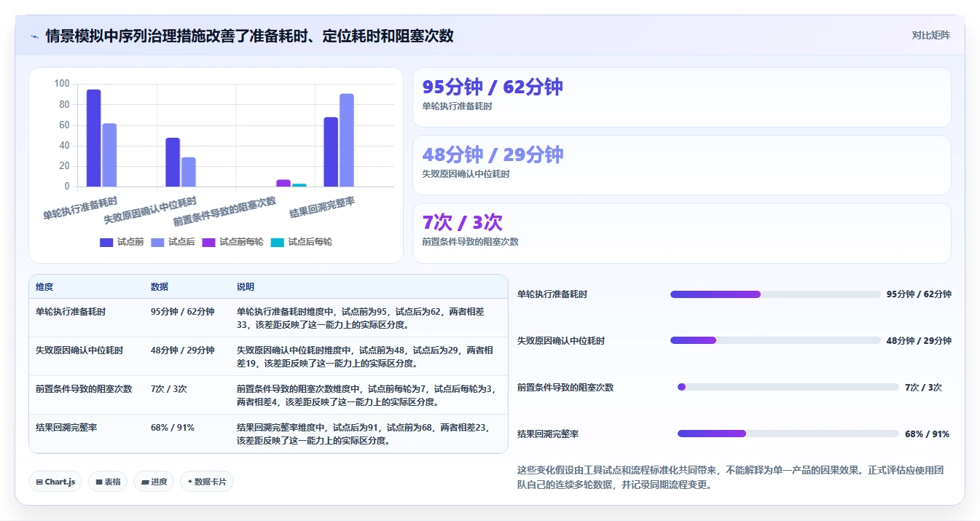Click 48分钟 / 29分钟 value beside the progress bar
The height and width of the screenshot is (521, 980).
pos(919,340)
